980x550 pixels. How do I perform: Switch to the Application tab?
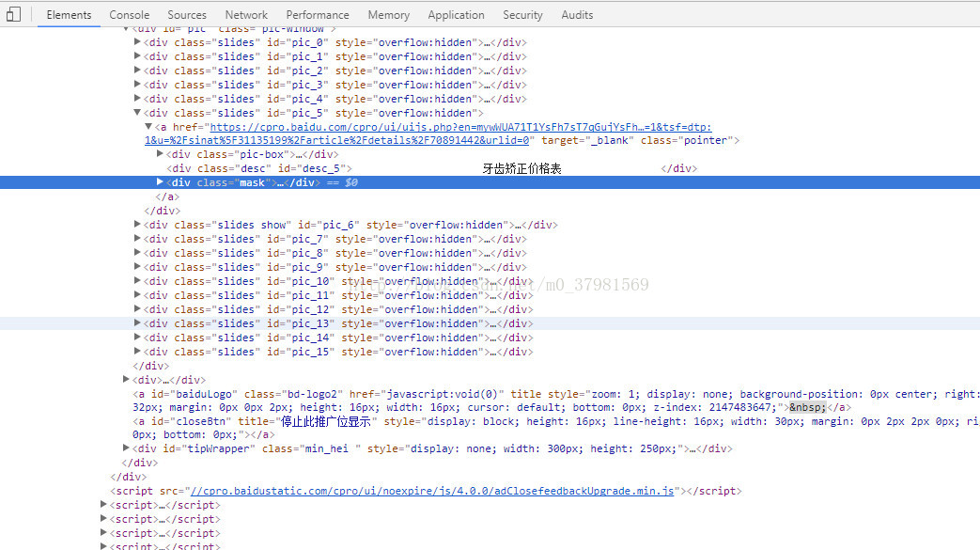coord(457,14)
